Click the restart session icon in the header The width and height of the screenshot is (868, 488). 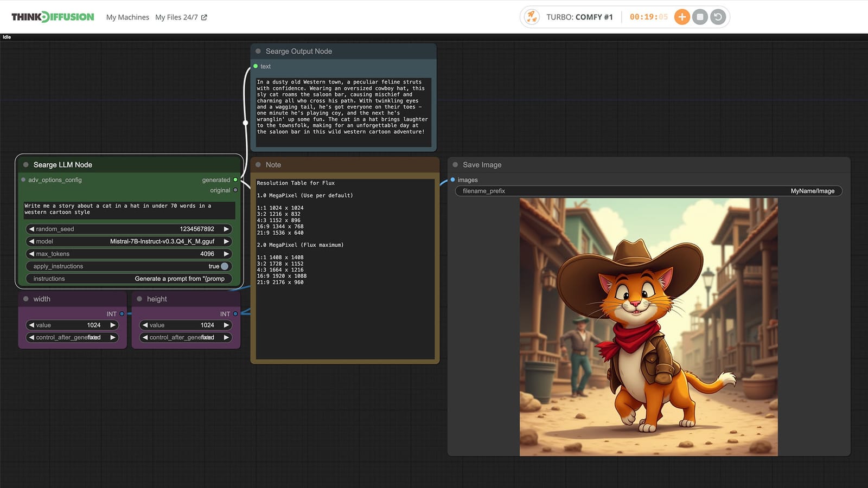coord(718,17)
